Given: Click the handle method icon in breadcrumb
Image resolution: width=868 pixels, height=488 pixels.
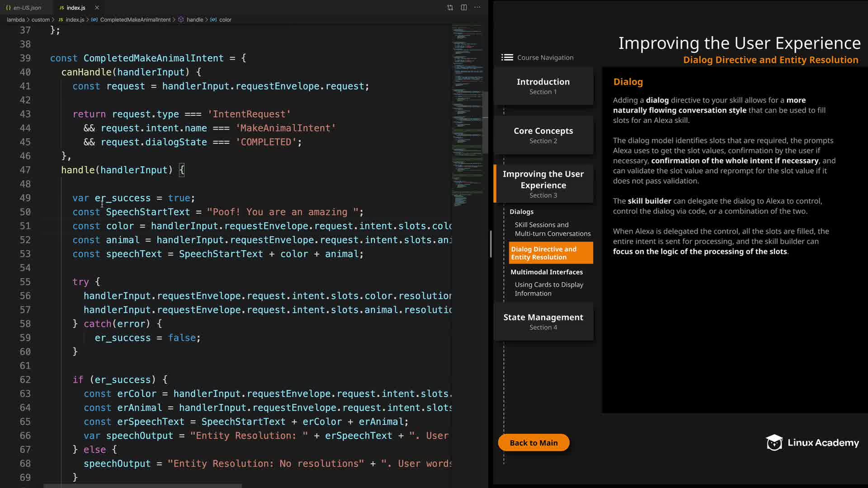Looking at the screenshot, I should click(x=181, y=20).
